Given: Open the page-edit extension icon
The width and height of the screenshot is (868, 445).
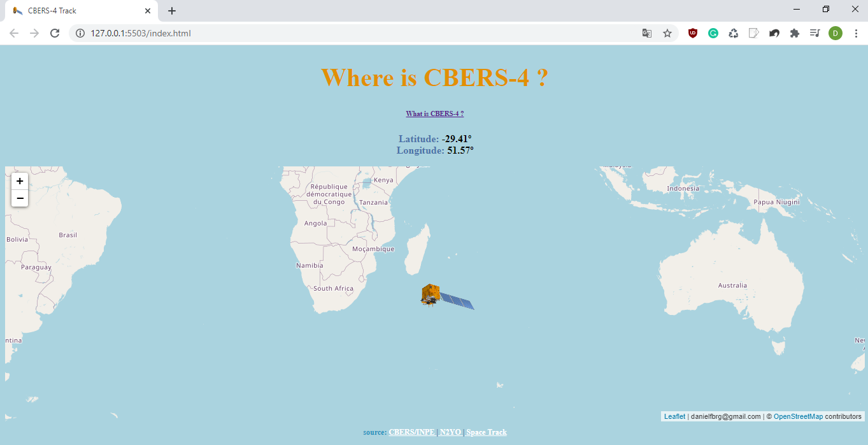Looking at the screenshot, I should (x=754, y=33).
